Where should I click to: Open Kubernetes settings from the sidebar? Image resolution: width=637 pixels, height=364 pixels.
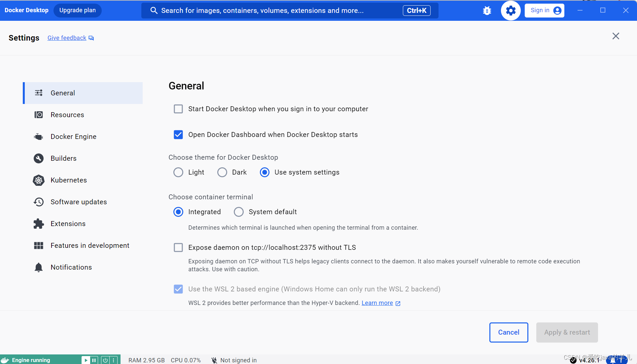[x=68, y=180]
